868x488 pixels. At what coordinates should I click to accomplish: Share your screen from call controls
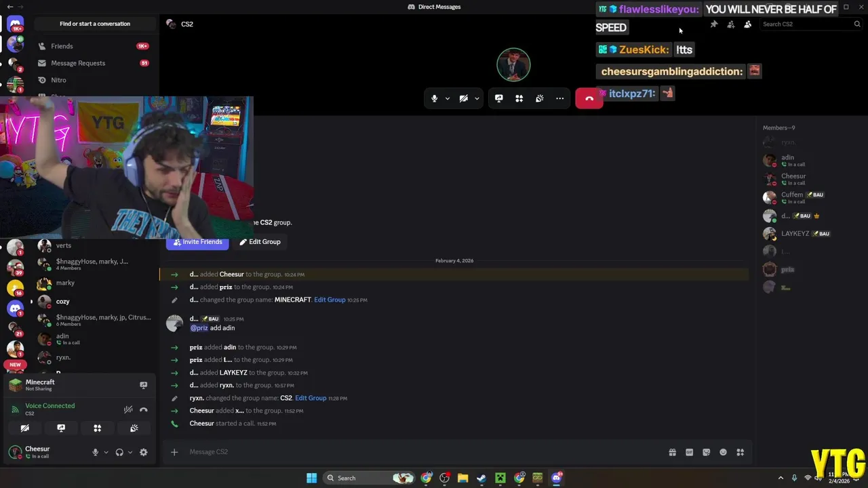[x=499, y=98]
